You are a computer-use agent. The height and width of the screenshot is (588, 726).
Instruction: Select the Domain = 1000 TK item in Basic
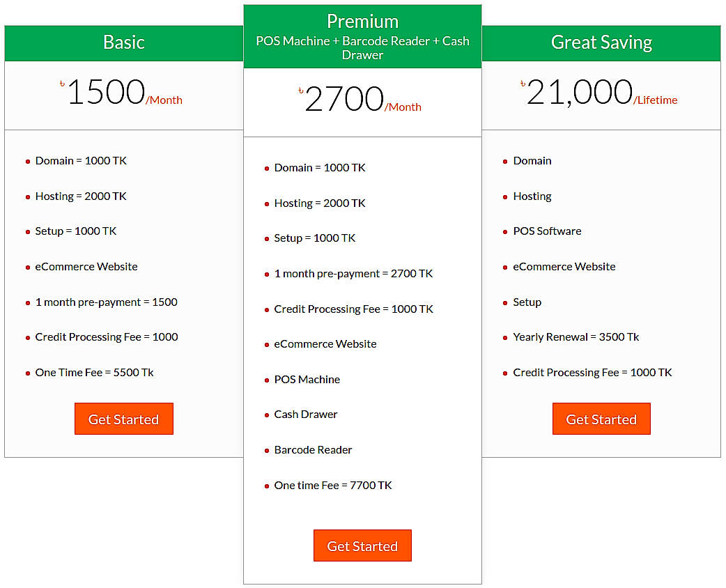(x=81, y=160)
